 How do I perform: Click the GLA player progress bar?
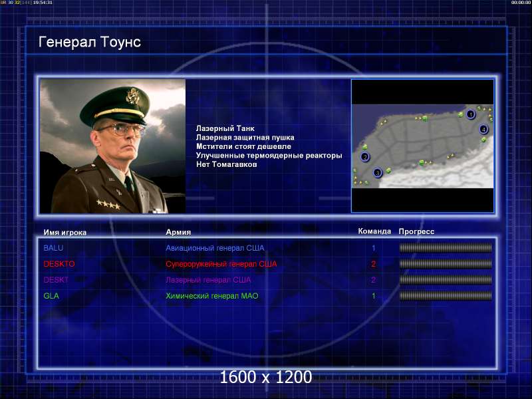click(x=446, y=295)
